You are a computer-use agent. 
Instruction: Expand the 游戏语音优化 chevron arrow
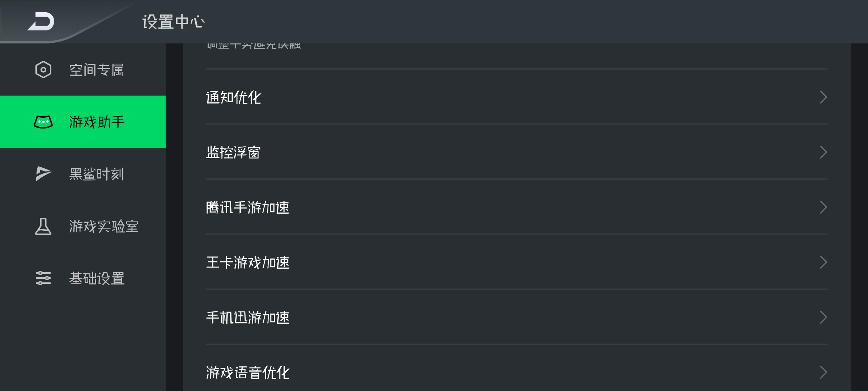click(823, 372)
